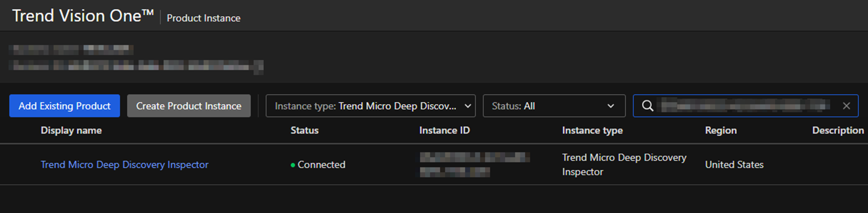Image resolution: width=868 pixels, height=213 pixels.
Task: Clear the search box with the X icon
Action: coord(846,106)
